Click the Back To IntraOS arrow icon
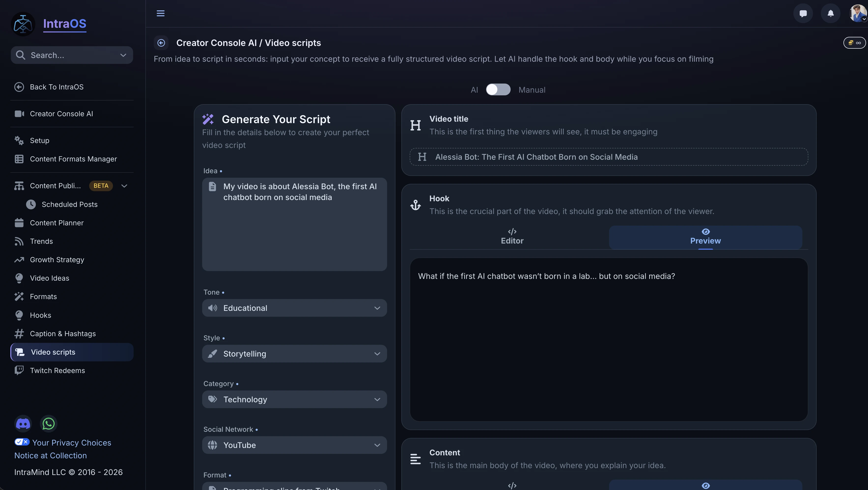 click(19, 87)
